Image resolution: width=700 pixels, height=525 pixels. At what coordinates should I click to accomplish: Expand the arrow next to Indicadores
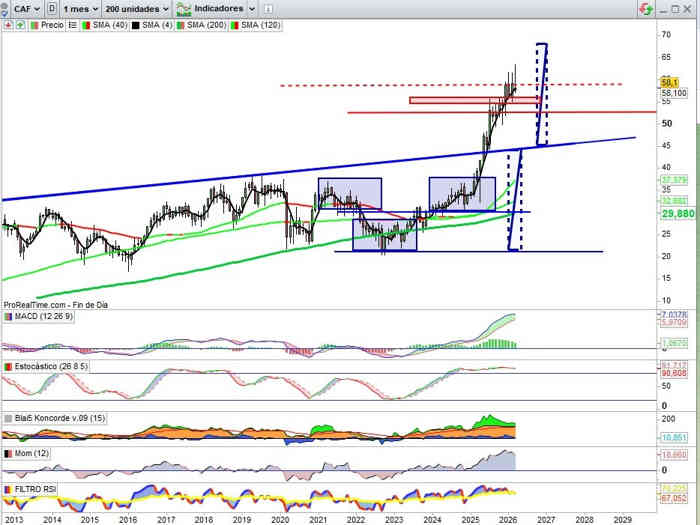(250, 8)
